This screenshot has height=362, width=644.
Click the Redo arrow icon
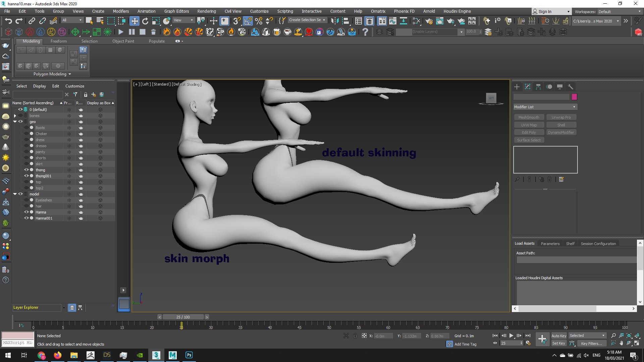[19, 21]
